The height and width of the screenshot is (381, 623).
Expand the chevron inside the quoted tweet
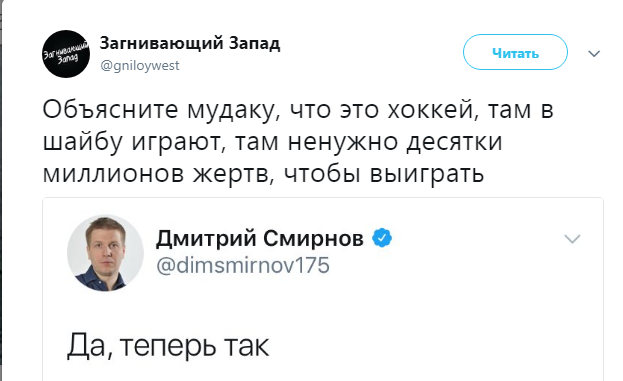(573, 239)
